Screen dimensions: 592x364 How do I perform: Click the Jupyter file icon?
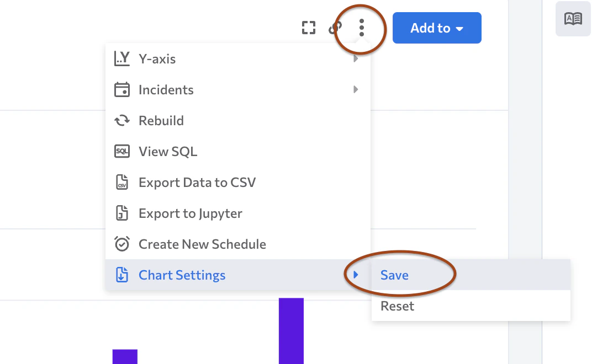point(121,213)
